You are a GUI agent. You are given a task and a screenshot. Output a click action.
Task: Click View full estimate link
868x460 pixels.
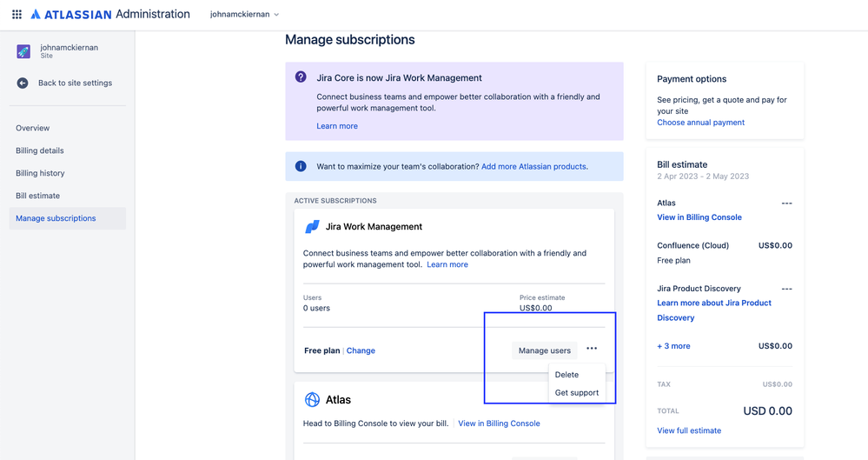[689, 430]
